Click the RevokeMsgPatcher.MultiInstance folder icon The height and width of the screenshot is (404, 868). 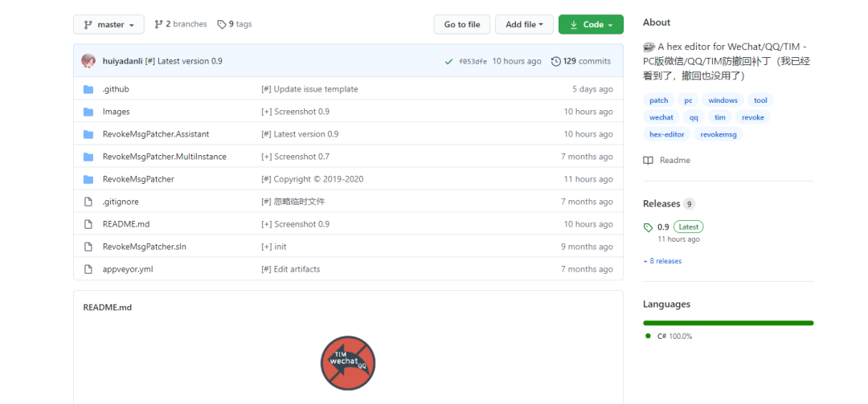click(88, 157)
